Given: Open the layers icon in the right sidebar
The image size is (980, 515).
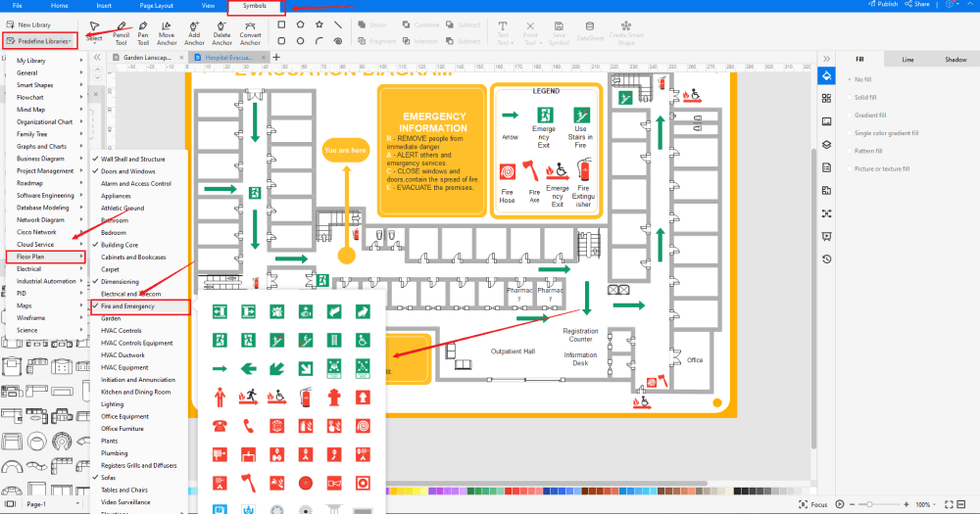Looking at the screenshot, I should click(826, 143).
